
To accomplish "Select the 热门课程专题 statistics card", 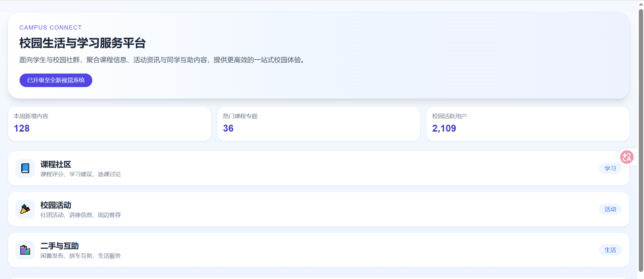I will point(319,124).
